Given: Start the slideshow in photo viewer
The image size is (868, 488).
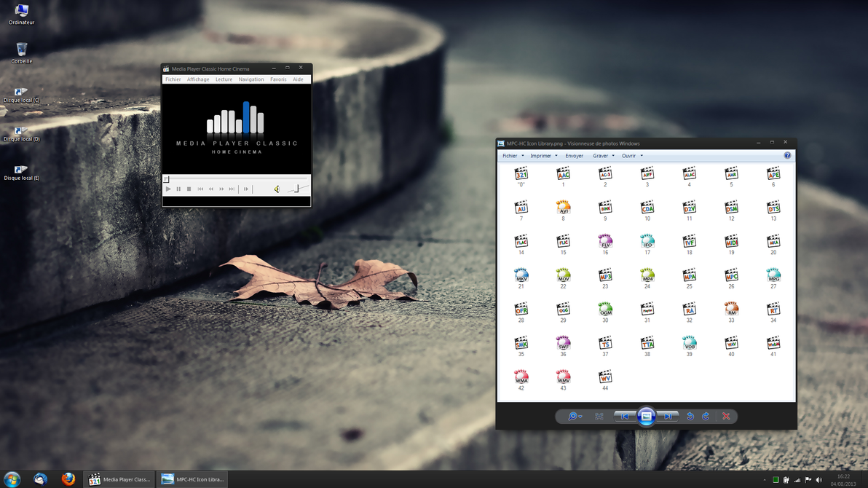Looking at the screenshot, I should click(x=646, y=416).
